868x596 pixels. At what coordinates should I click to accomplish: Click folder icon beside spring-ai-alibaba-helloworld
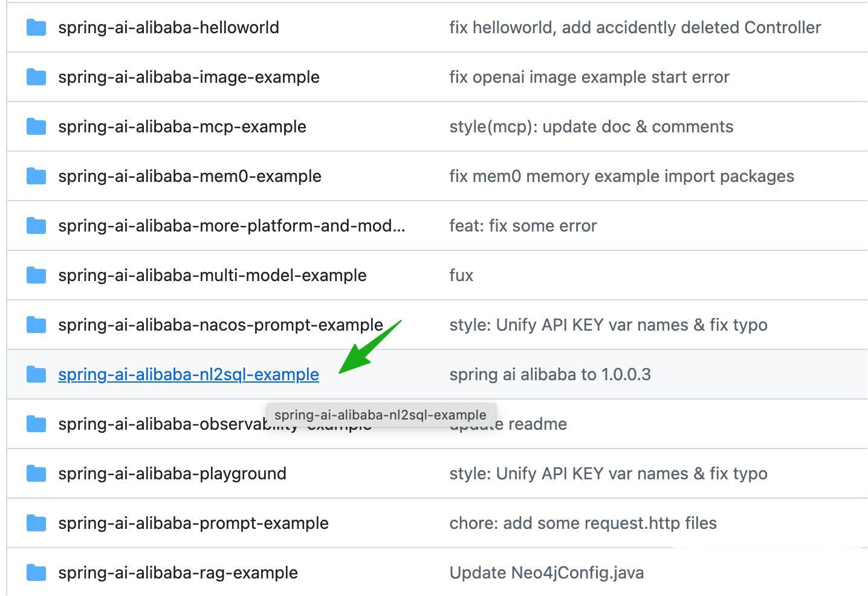pyautogui.click(x=36, y=27)
